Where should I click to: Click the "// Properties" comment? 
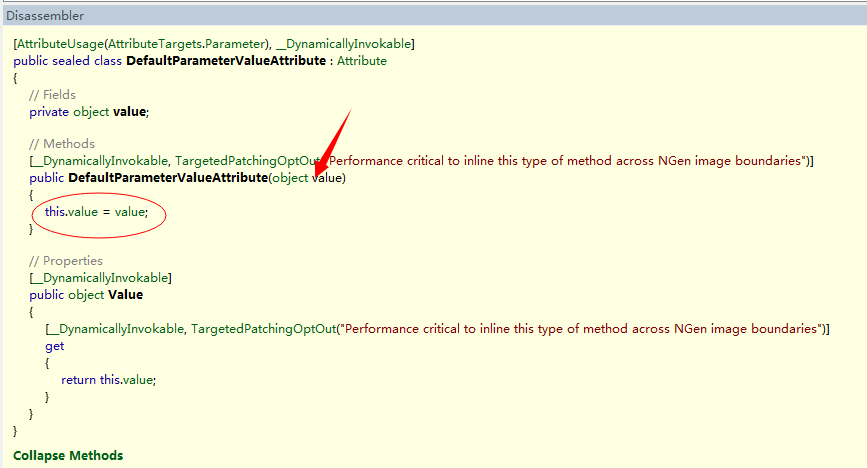pos(66,261)
